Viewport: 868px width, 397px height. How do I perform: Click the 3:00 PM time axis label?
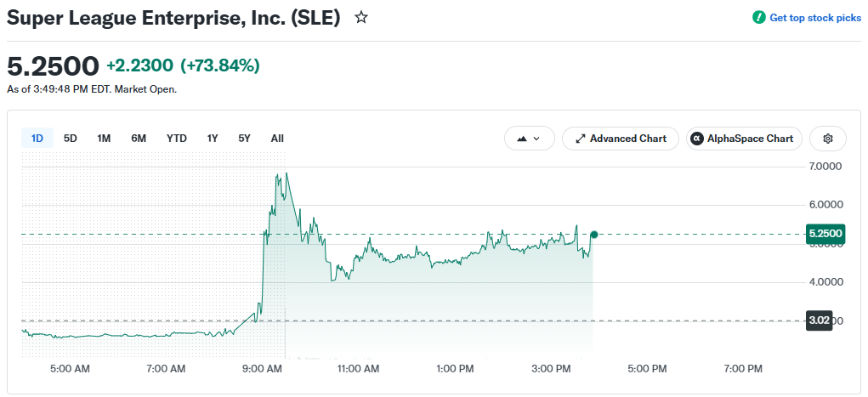pos(552,369)
